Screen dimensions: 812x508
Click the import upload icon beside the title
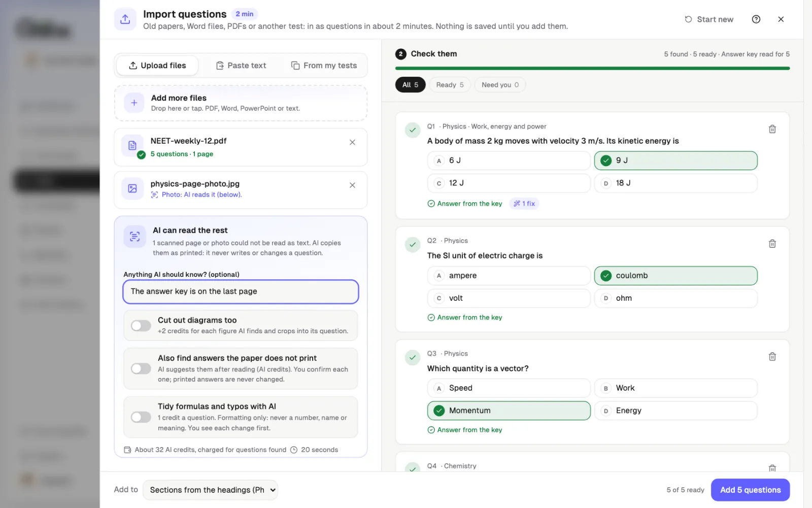coord(125,19)
